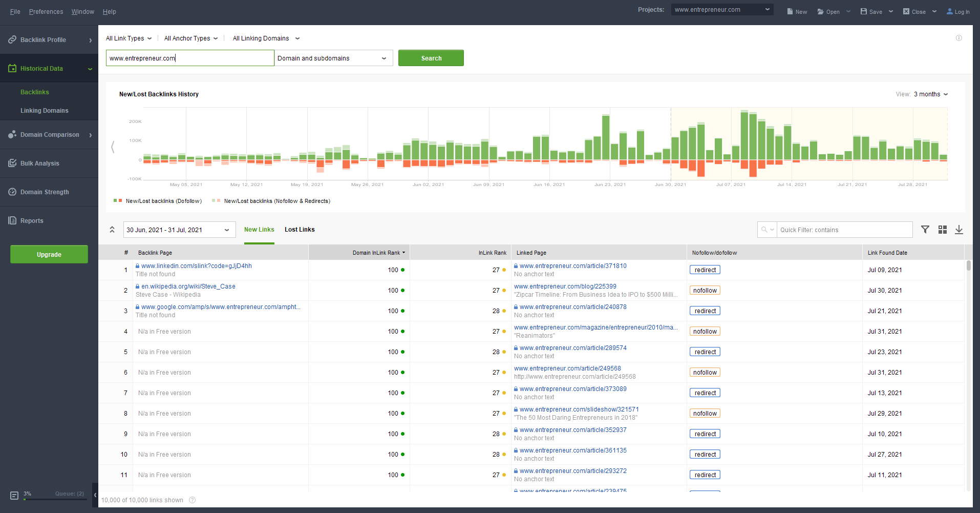This screenshot has height=513, width=980.
Task: Open the Window menu
Action: [83, 11]
